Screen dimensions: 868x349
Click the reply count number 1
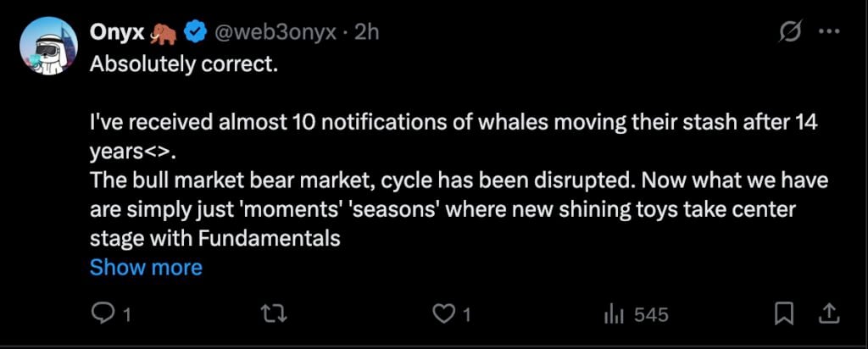click(x=126, y=315)
